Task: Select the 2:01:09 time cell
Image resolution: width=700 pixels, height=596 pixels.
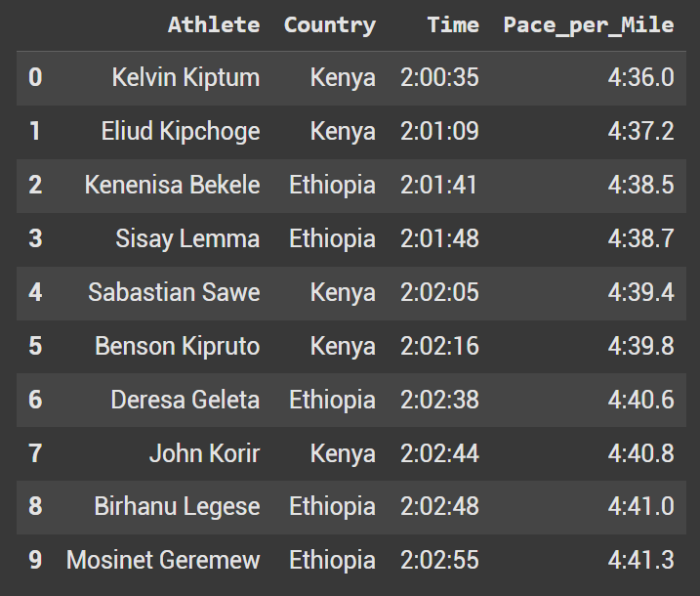Action: click(439, 131)
